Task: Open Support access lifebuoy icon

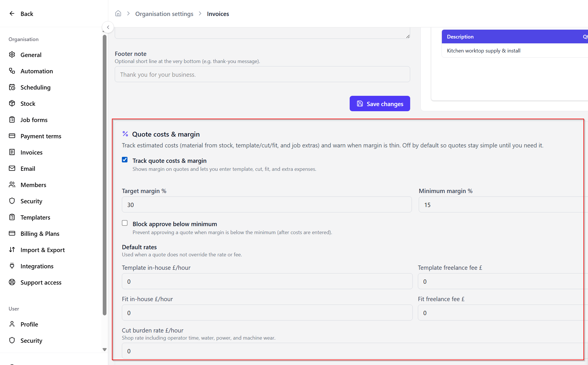Action: 12,282
